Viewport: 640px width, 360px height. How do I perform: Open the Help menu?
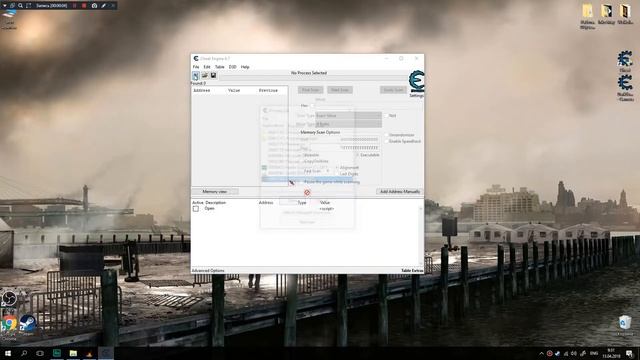[x=245, y=67]
